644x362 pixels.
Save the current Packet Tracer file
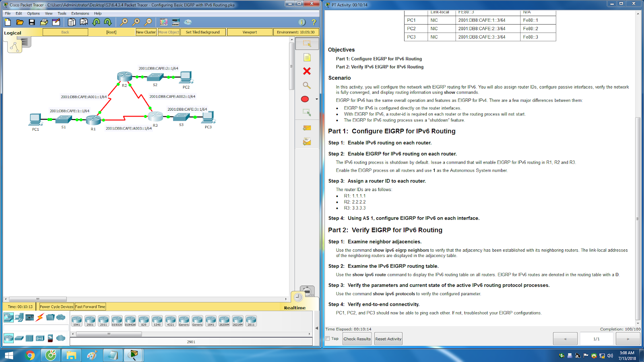click(x=32, y=22)
